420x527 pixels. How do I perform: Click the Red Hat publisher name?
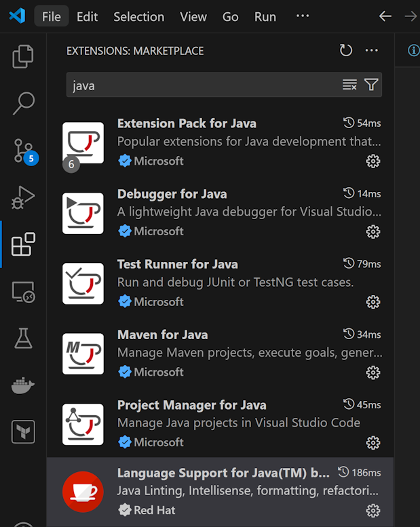click(x=154, y=511)
